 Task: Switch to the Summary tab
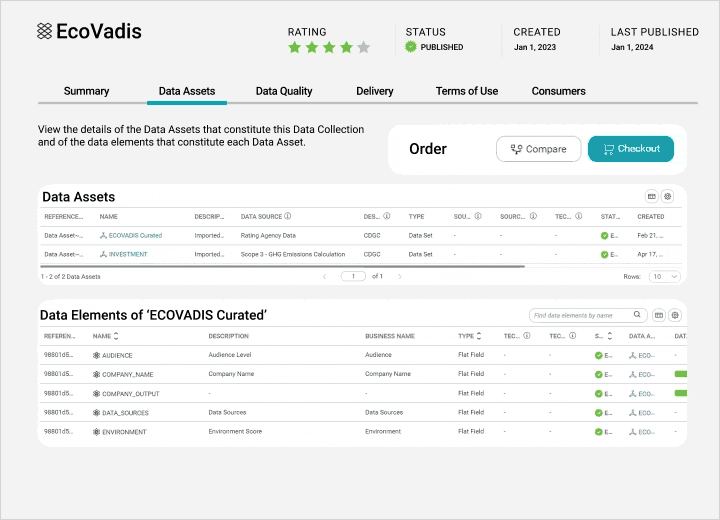86,91
